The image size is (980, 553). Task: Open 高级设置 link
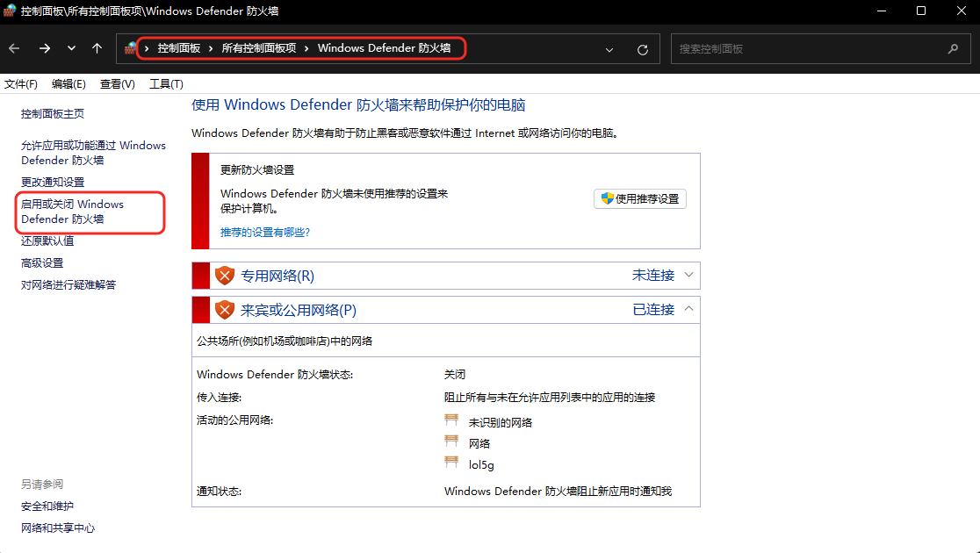[42, 263]
